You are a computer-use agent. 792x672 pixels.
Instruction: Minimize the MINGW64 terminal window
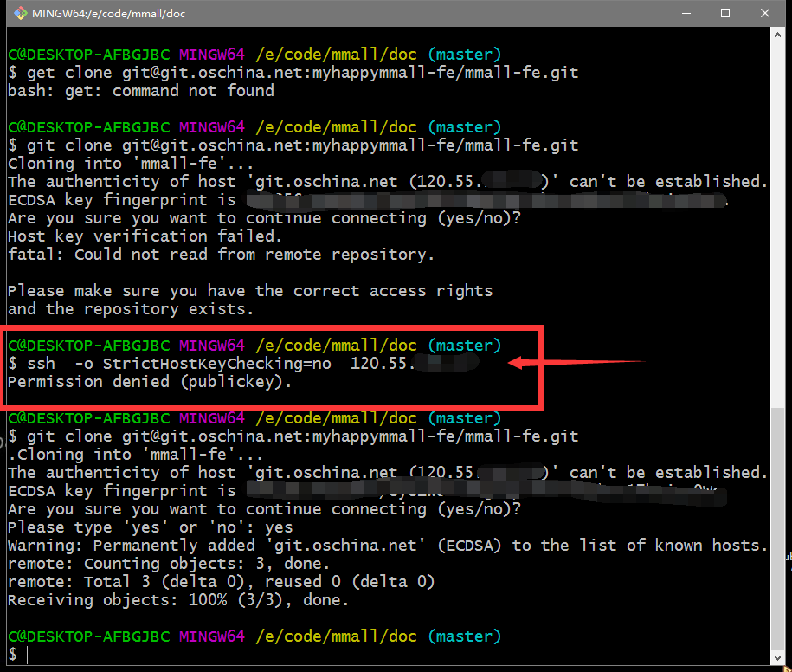tap(685, 14)
